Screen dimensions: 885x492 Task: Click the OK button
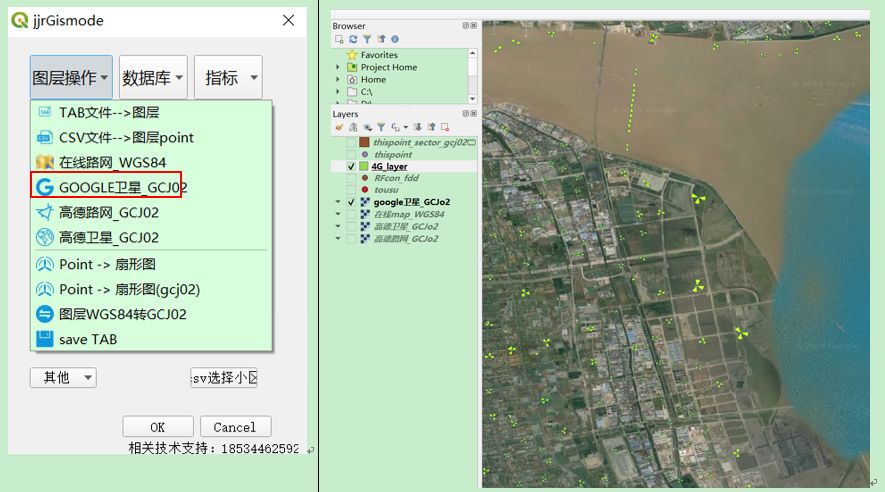[158, 427]
